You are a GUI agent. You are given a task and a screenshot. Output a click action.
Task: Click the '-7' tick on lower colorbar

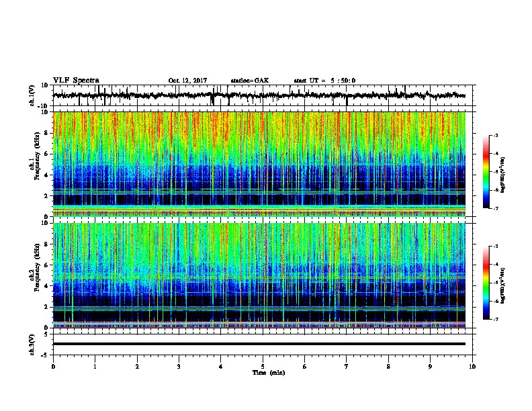coord(495,319)
